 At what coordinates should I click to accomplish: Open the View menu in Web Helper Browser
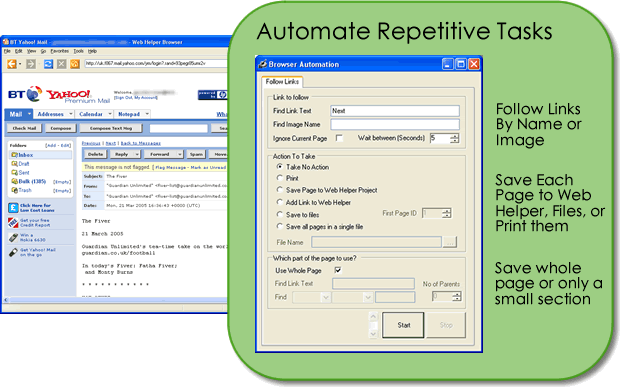[31, 51]
